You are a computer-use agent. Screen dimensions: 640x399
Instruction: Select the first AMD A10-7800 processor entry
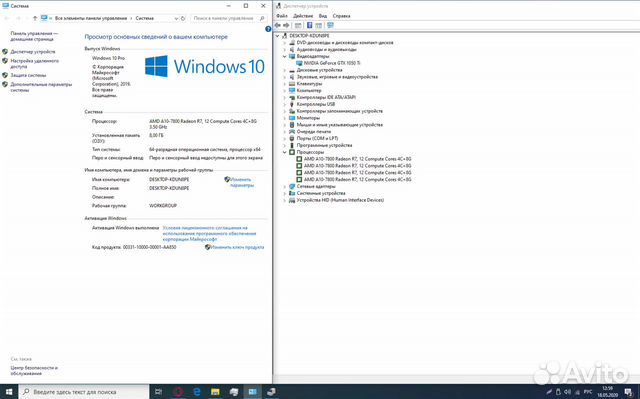pos(357,159)
